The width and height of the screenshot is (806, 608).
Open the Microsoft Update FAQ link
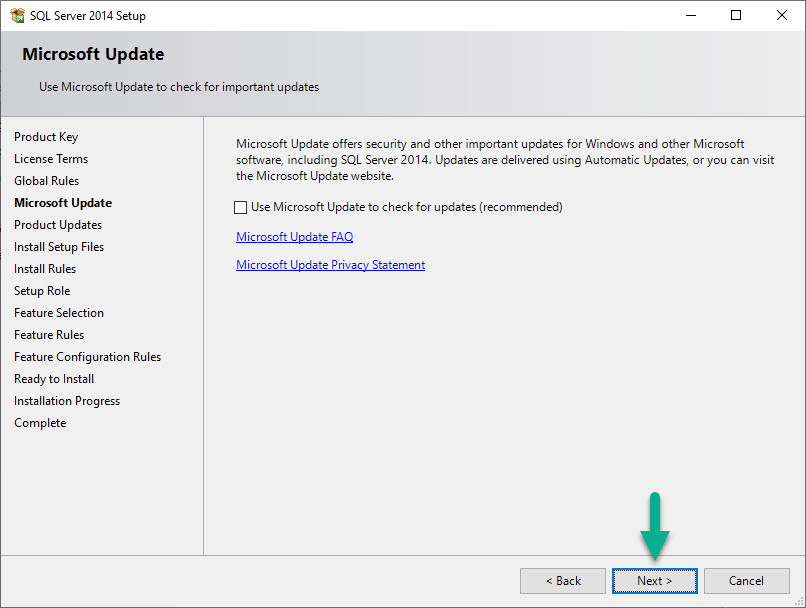295,237
